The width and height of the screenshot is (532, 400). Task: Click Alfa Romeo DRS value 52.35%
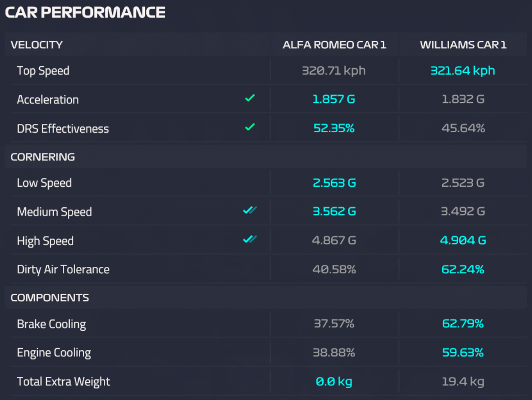334,128
